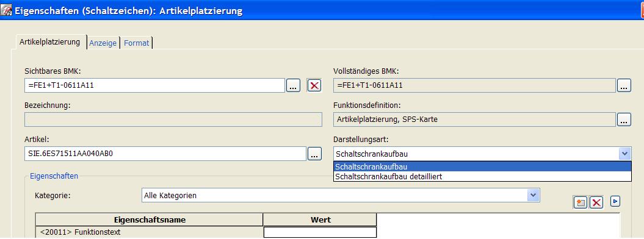
Task: Click the 'Sichtbares BMK:' label
Action: coord(53,71)
